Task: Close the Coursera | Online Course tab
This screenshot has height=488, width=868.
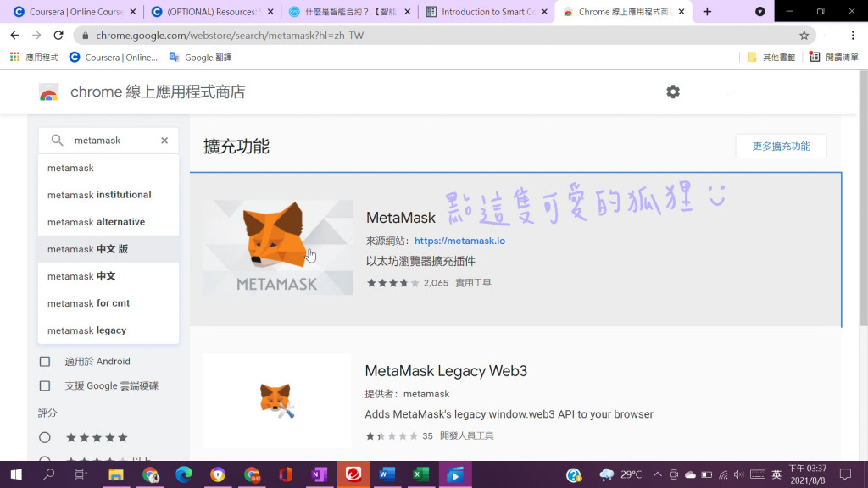Action: 133,12
